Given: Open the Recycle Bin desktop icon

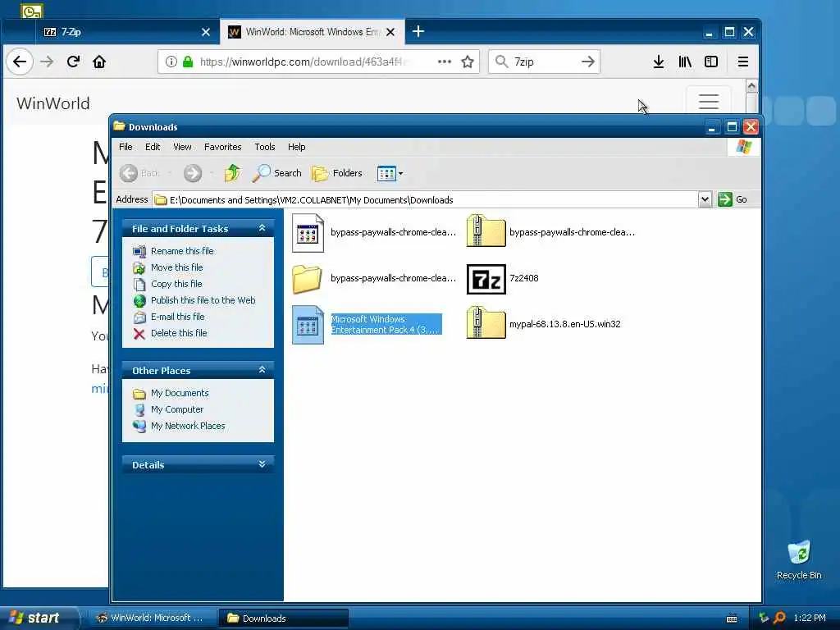Looking at the screenshot, I should click(799, 559).
